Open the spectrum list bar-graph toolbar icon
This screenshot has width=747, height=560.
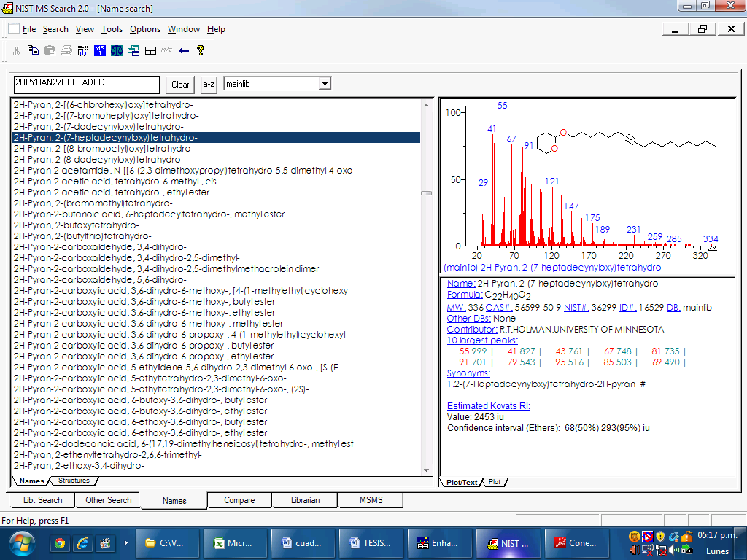coord(83,50)
